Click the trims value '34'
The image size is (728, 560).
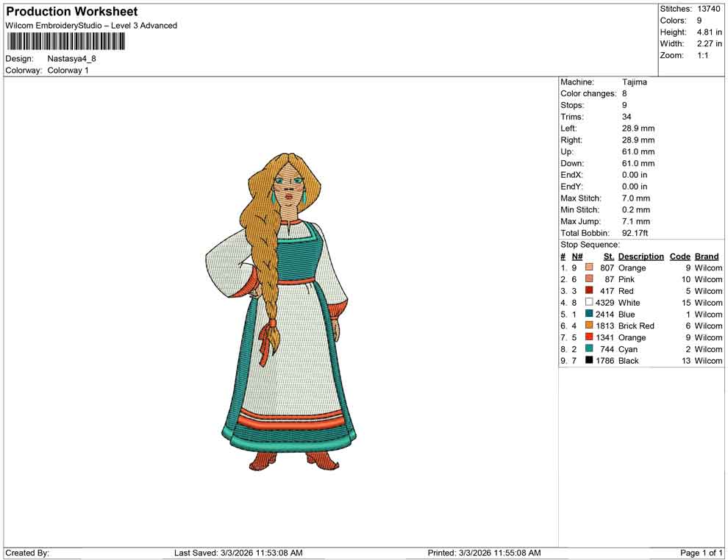point(627,116)
